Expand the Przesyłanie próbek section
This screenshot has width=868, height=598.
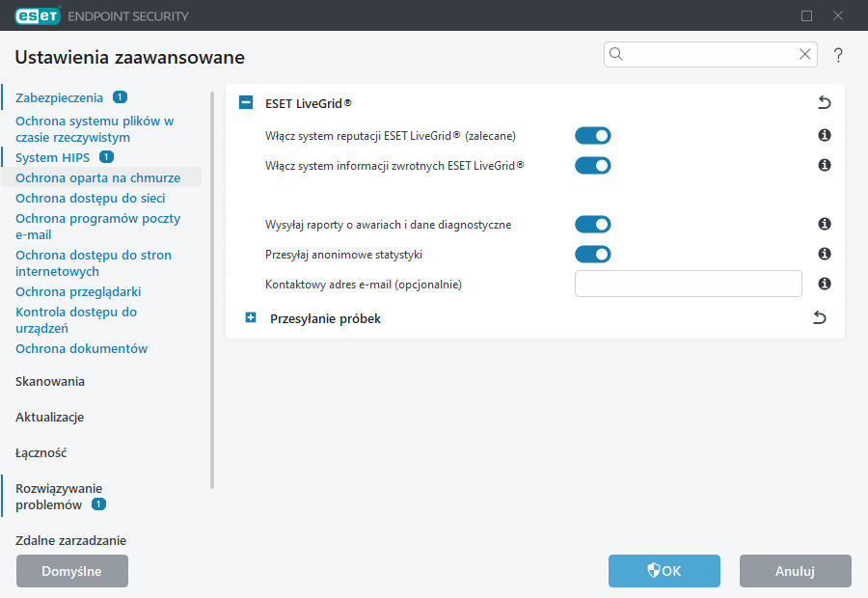[x=251, y=318]
